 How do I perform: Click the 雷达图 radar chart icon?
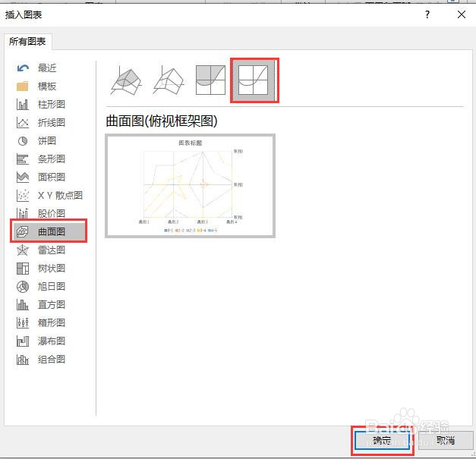click(23, 250)
